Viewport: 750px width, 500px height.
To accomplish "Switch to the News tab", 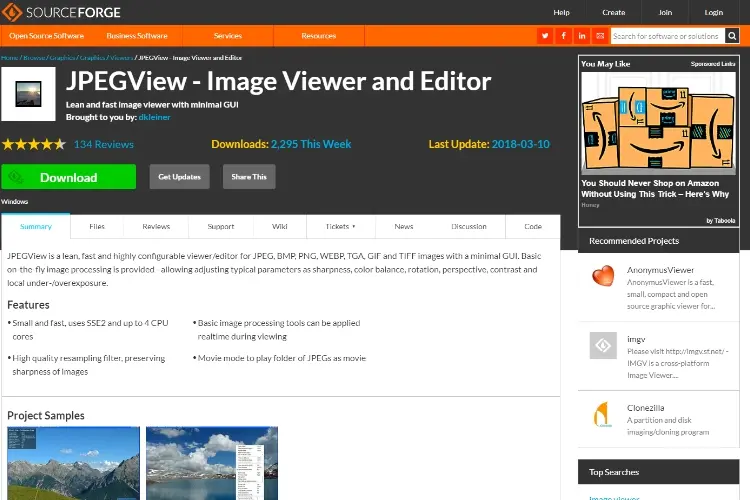I will (404, 226).
